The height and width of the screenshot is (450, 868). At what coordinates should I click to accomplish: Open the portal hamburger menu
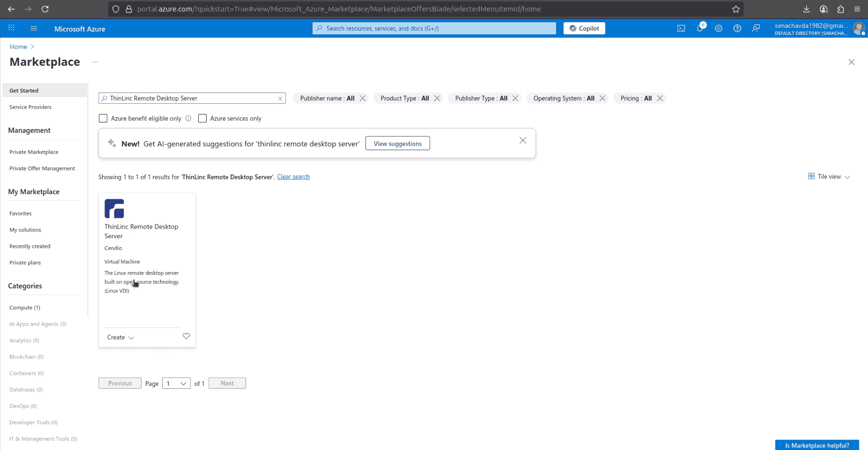point(34,29)
